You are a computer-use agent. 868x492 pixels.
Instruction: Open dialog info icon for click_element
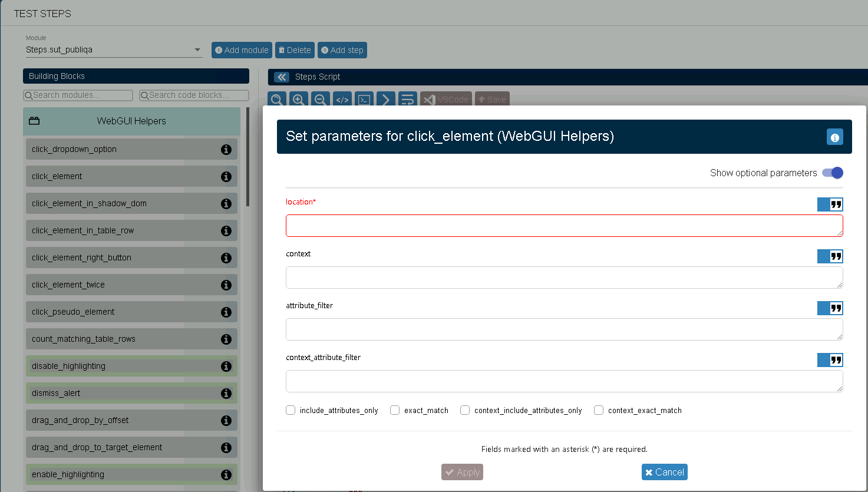pyautogui.click(x=834, y=137)
